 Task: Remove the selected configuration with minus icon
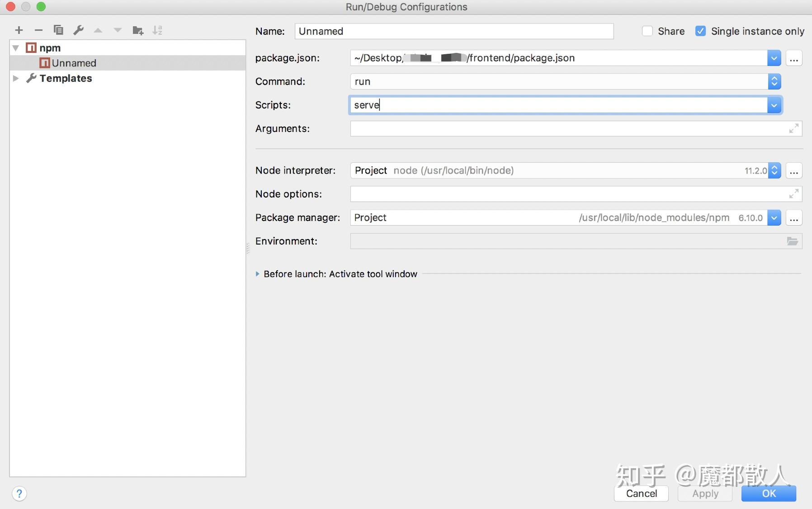point(38,30)
